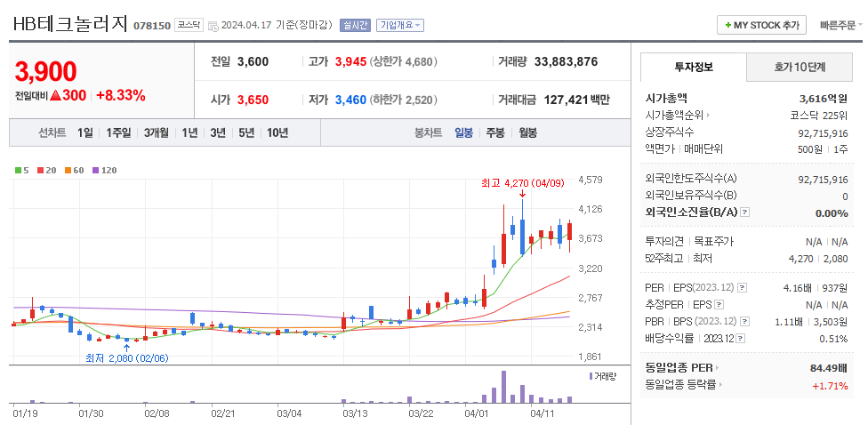Image resolution: width=868 pixels, height=425 pixels.
Task: Click the MY STOCK 추가 button
Action: click(x=761, y=25)
